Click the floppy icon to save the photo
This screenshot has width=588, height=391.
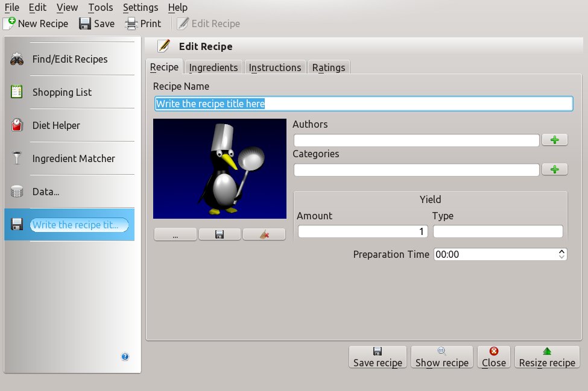pos(220,234)
